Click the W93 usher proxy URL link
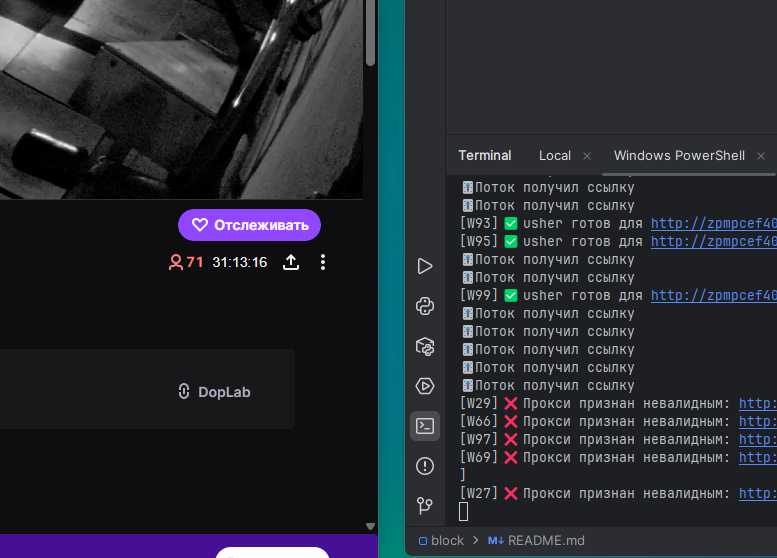This screenshot has width=777, height=558. click(x=713, y=224)
